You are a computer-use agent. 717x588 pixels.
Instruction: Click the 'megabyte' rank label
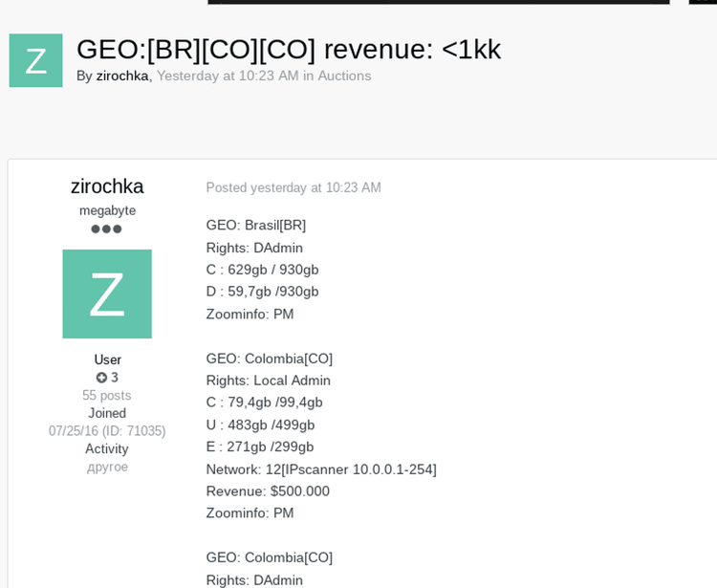(107, 210)
